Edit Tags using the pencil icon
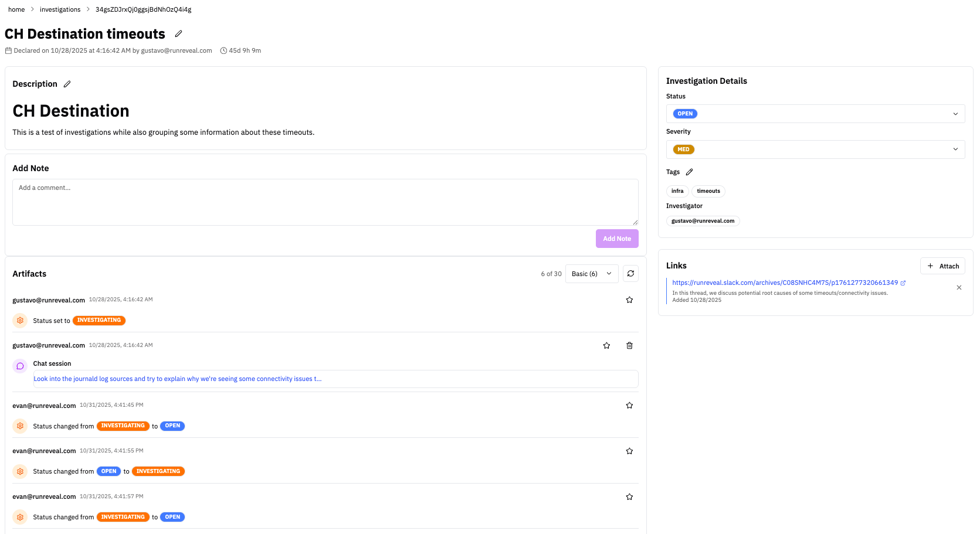 [x=689, y=172]
